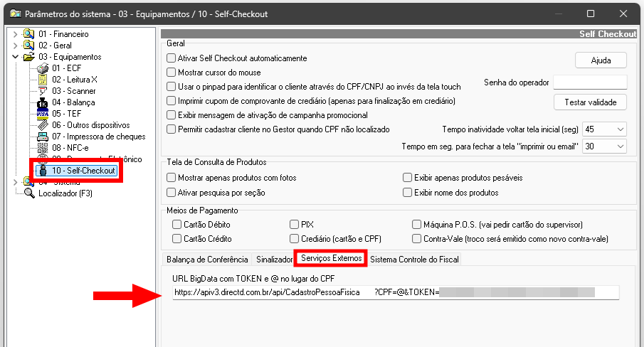
Task: Select 04 - Balança tree item
Action: pyautogui.click(x=73, y=102)
